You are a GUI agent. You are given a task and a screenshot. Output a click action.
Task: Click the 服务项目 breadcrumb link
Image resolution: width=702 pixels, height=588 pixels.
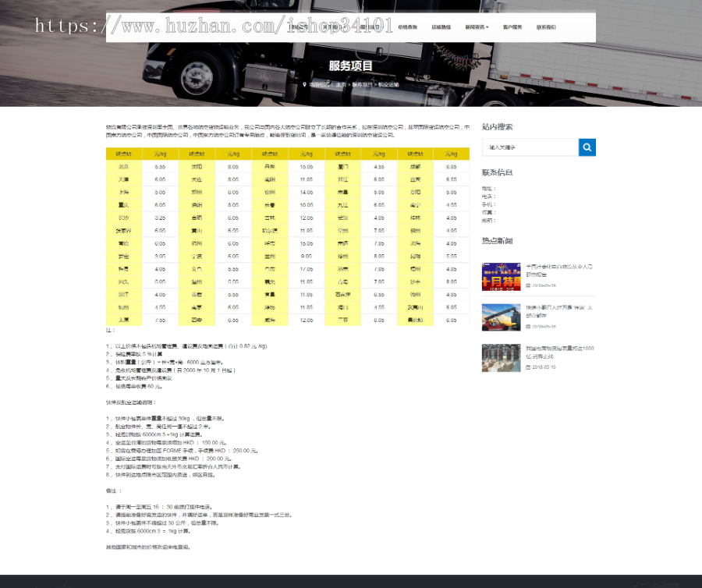click(x=360, y=84)
